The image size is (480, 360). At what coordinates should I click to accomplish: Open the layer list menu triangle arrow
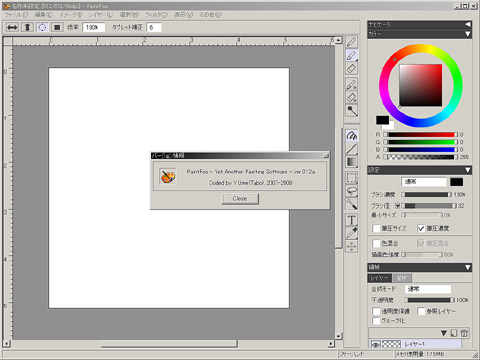click(444, 333)
